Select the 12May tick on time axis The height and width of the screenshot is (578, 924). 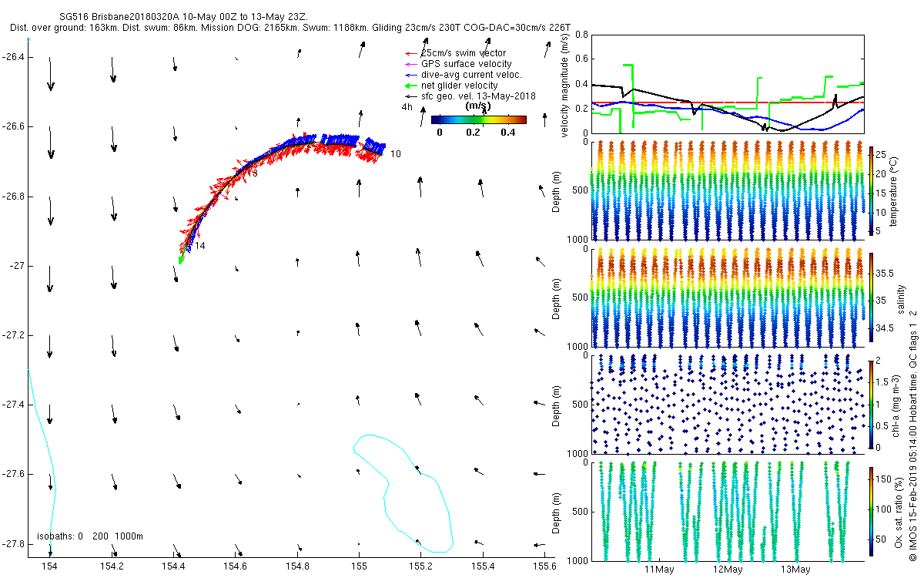728,570
